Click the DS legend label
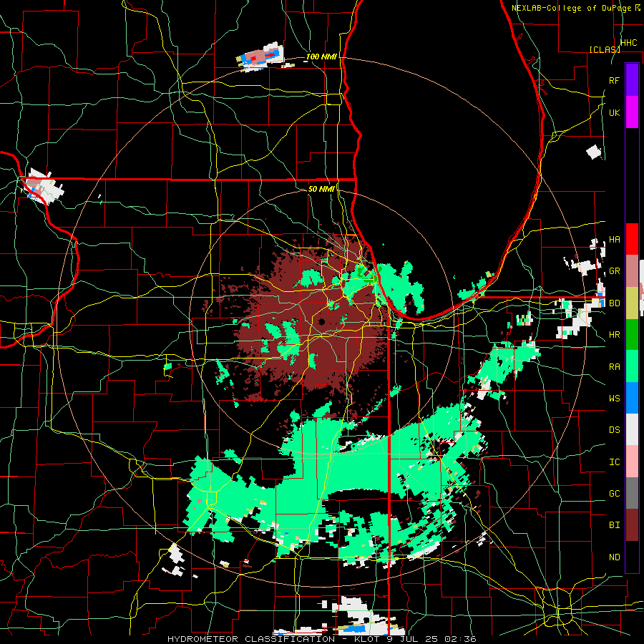This screenshot has height=644, width=644. (x=615, y=430)
